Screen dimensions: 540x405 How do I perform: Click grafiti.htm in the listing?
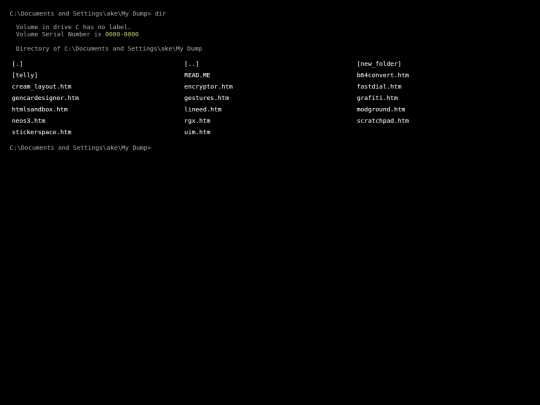tap(377, 98)
